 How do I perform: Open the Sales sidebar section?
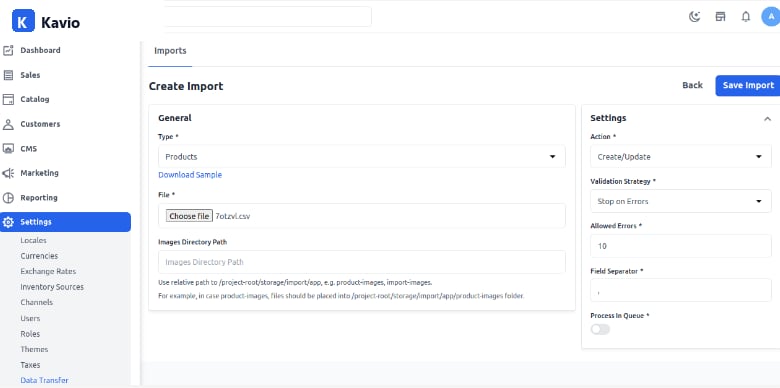[x=65, y=75]
